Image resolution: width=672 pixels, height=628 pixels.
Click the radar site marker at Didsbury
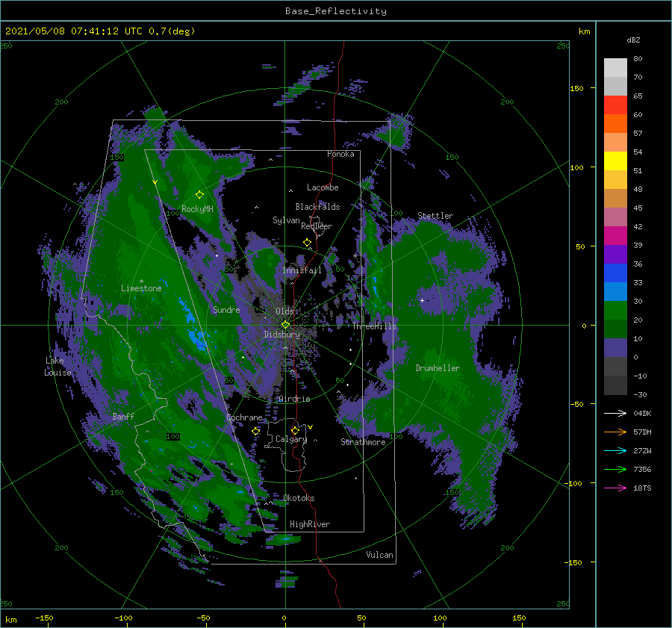[x=285, y=325]
